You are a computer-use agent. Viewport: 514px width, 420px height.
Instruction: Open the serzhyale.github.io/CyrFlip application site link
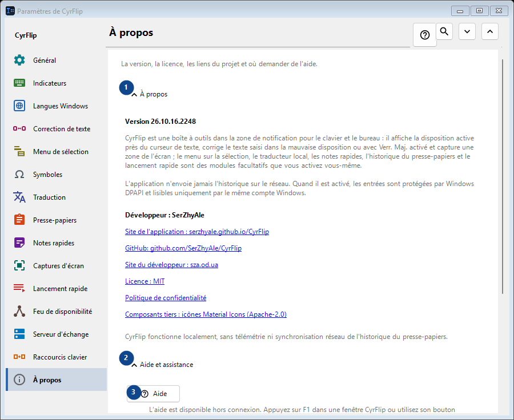(197, 232)
